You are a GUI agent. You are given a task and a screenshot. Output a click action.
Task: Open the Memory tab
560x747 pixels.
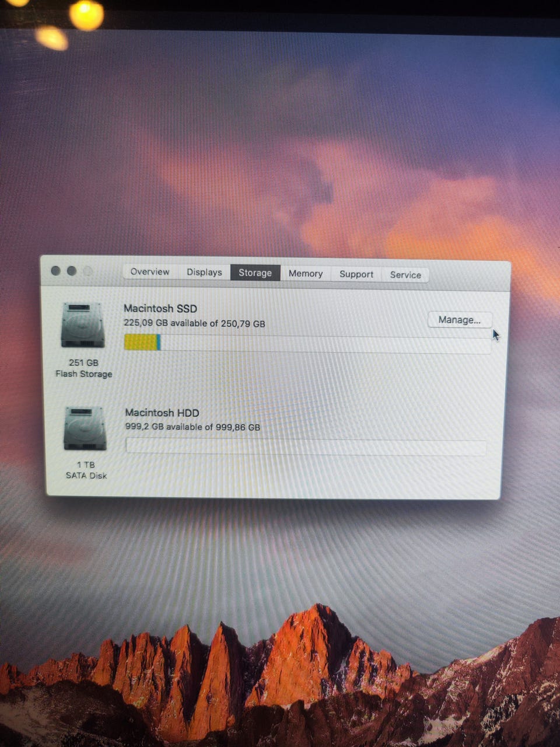(x=306, y=274)
